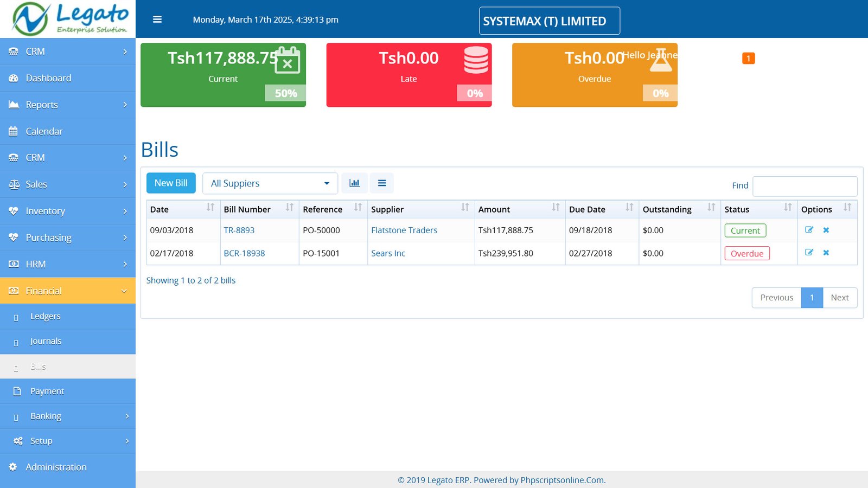Go to Ledgers under Financial
Image resolution: width=868 pixels, height=488 pixels.
[68, 316]
